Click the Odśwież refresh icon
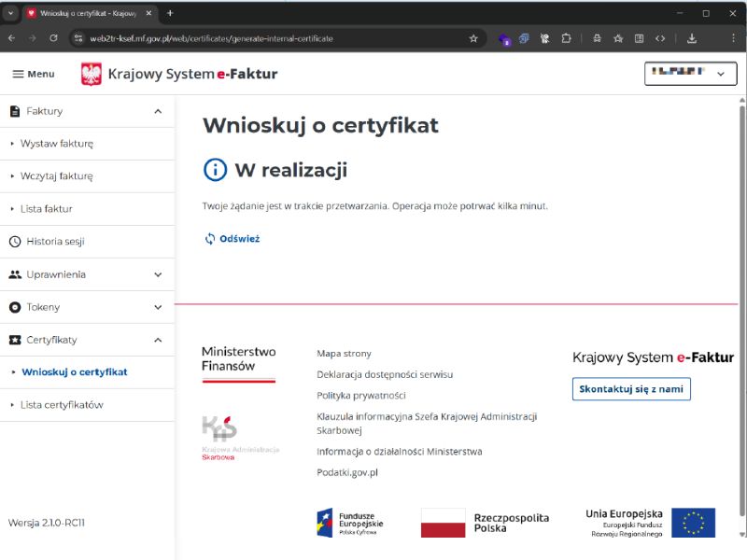 click(210, 239)
